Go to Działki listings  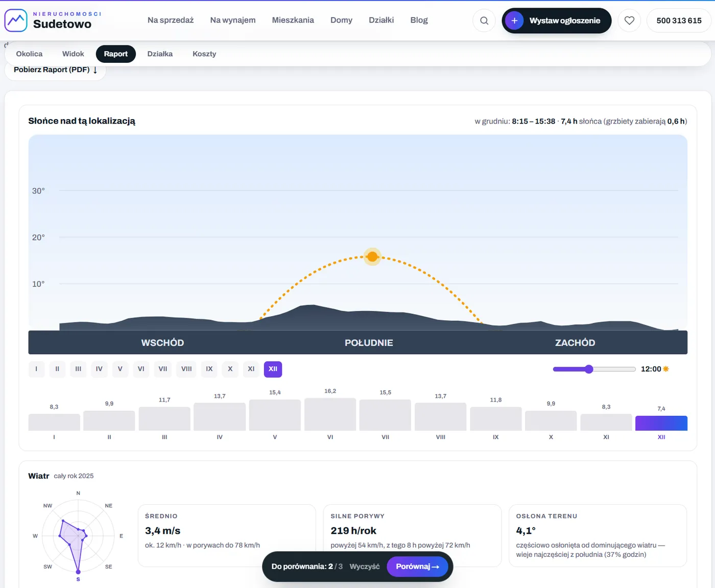[x=382, y=20]
